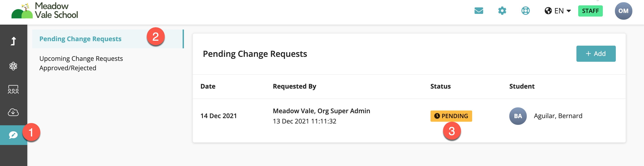Click the green STAFF badge

click(x=590, y=11)
